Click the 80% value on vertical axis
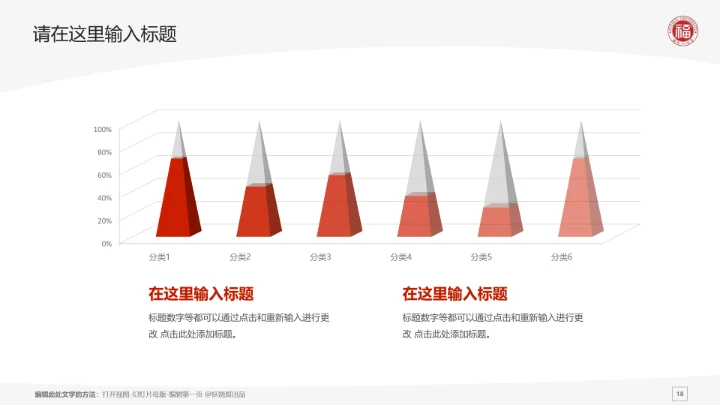 click(x=104, y=152)
